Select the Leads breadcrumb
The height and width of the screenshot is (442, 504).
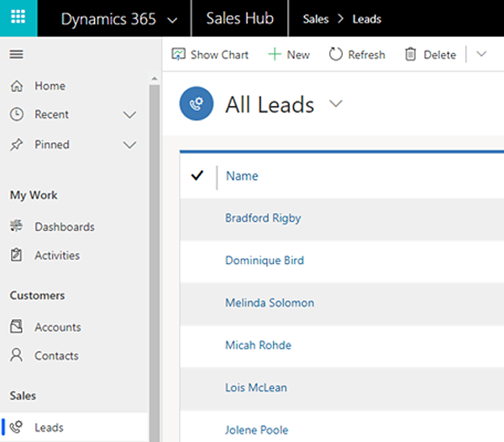(367, 19)
